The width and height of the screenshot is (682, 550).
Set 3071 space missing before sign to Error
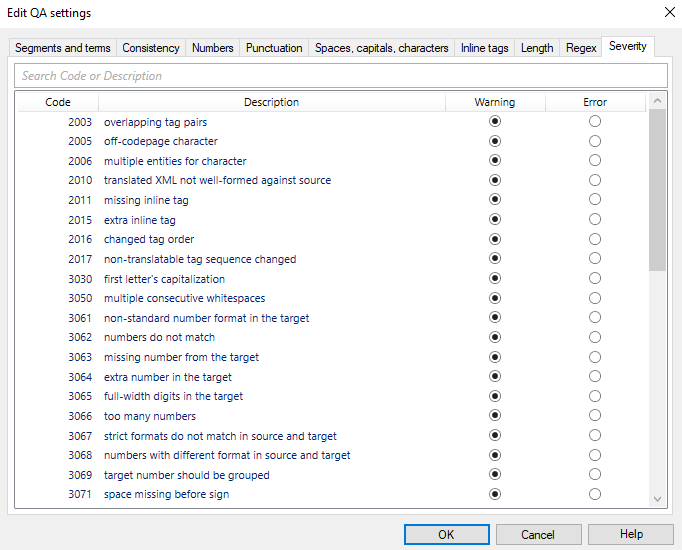click(595, 494)
